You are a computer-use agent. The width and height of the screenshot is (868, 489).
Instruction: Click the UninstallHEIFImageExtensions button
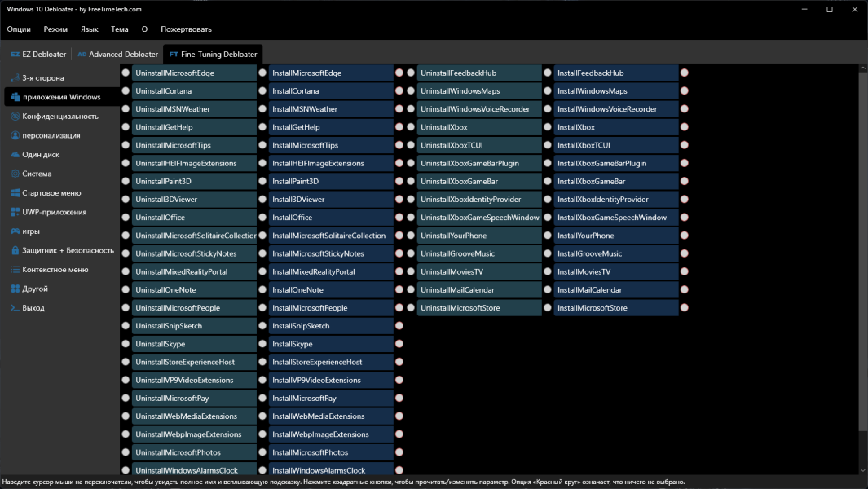tap(194, 163)
